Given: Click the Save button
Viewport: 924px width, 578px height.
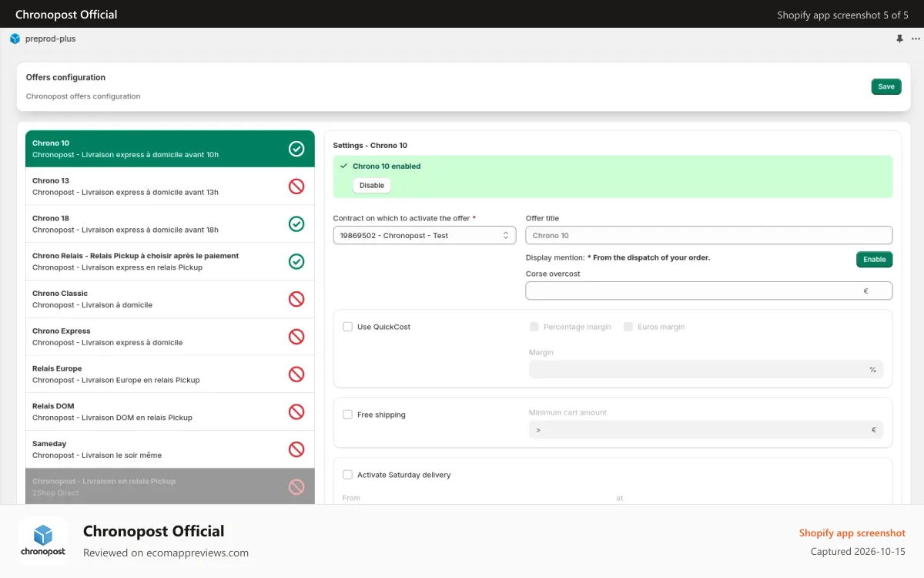Looking at the screenshot, I should coord(886,86).
